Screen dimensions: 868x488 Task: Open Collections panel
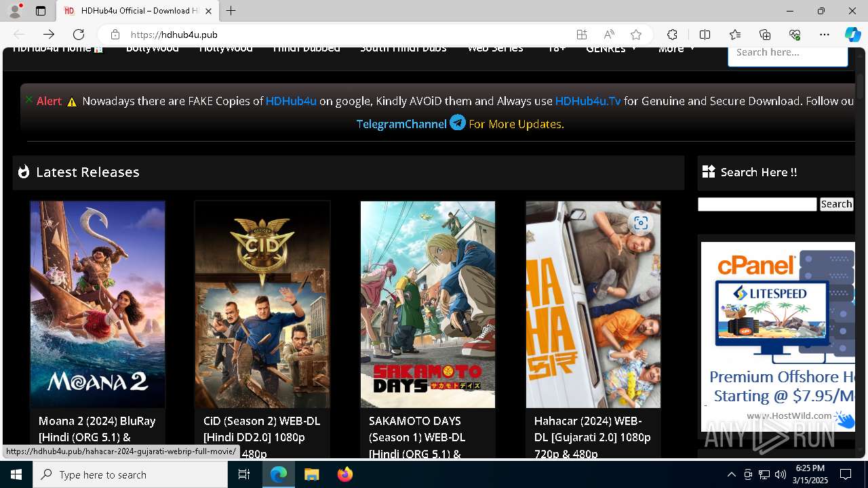765,35
